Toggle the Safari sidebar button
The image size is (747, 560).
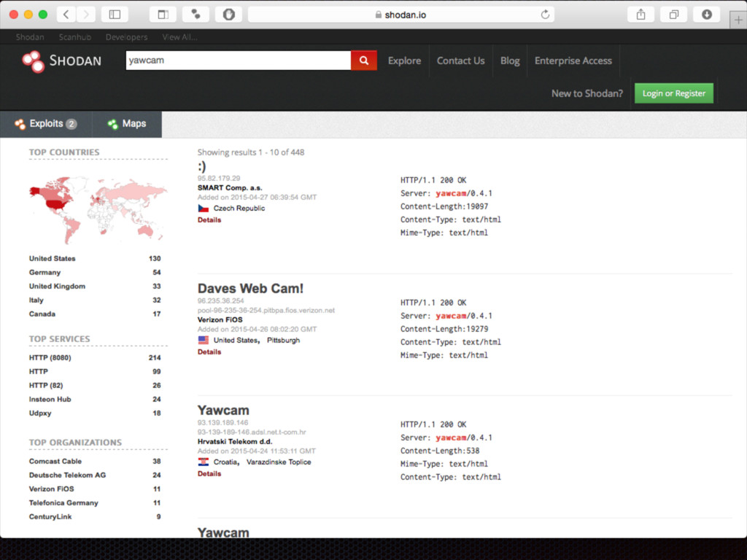[x=115, y=15]
